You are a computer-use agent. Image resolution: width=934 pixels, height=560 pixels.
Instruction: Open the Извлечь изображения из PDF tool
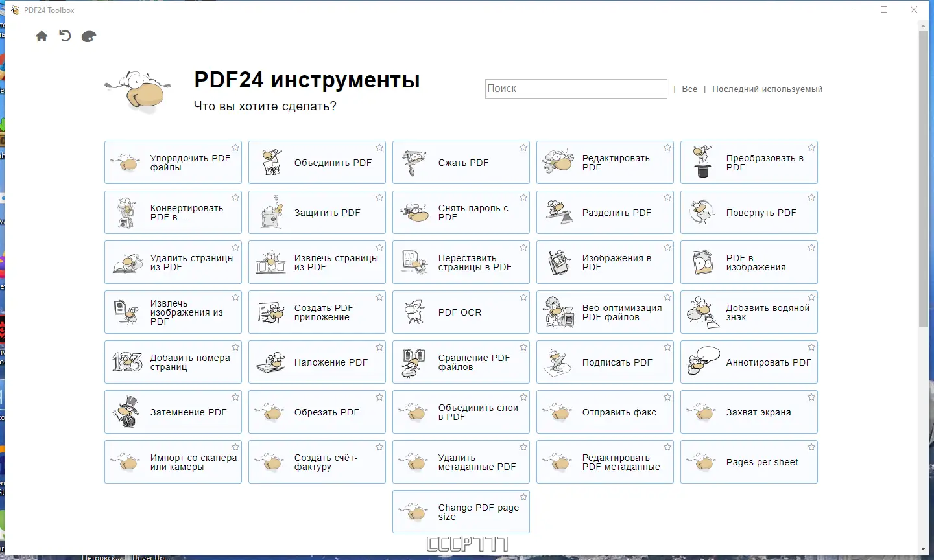[173, 312]
